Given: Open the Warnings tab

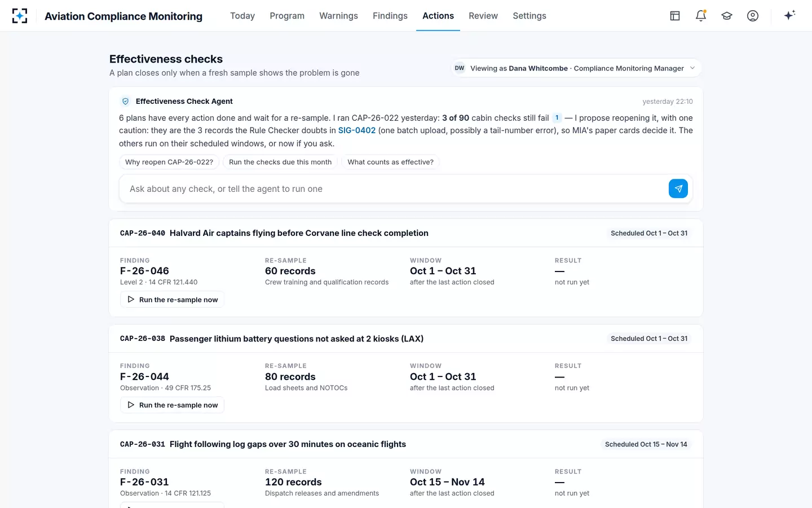Looking at the screenshot, I should 338,16.
